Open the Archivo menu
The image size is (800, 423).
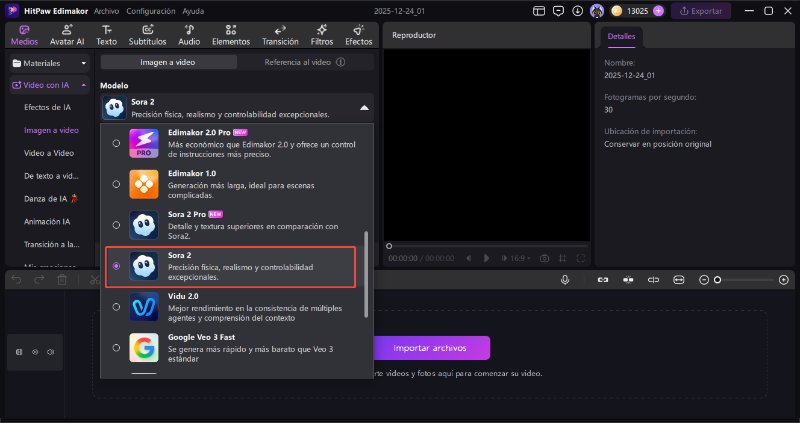click(106, 11)
